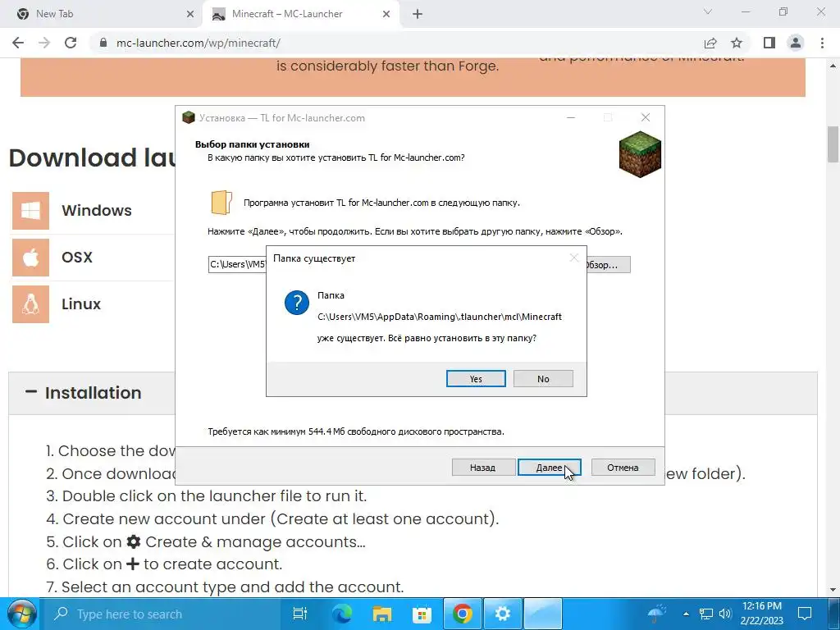Screen dimensions: 840x630
Task: Share this page icon
Action: pos(710,43)
